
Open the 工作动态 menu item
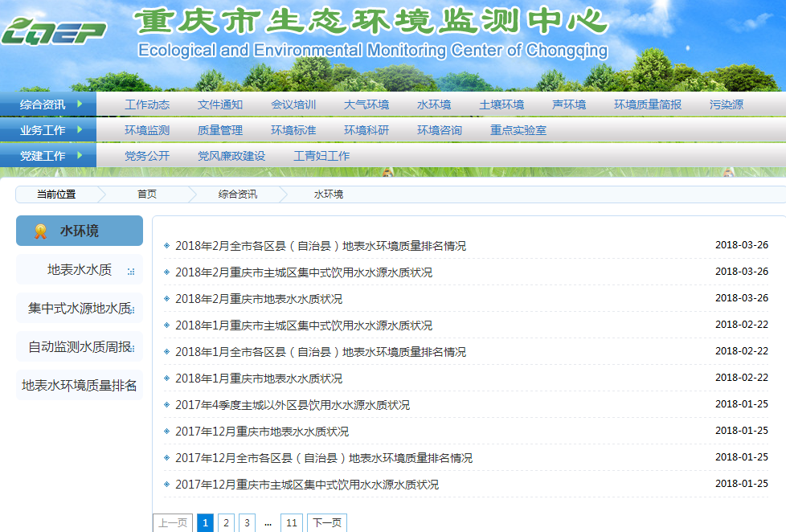click(x=147, y=104)
